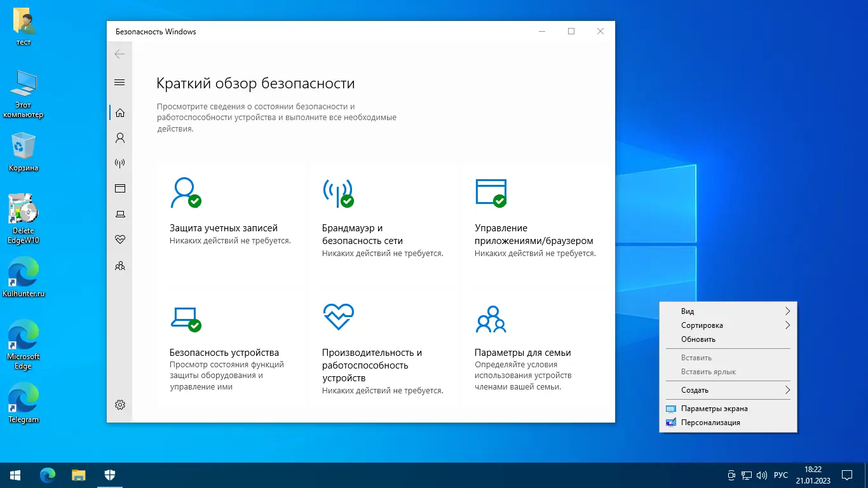Screen dimensions: 868x488
Task: Open family options icon in the sidebar
Action: [x=119, y=266]
